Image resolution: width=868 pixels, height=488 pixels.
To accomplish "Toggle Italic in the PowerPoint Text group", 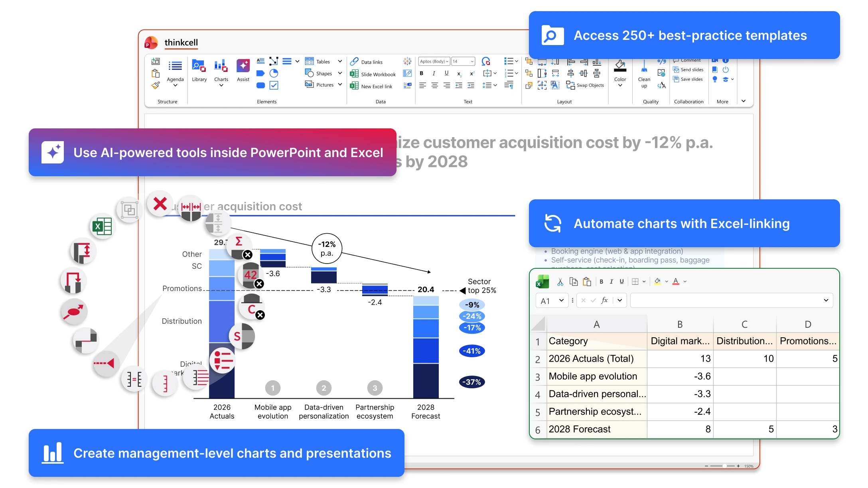I will [x=434, y=73].
